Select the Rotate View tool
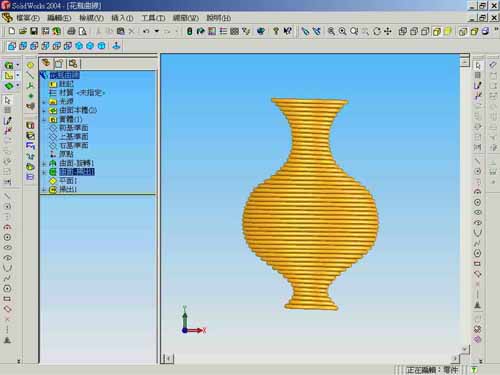Screen dimensions: 500x375 (377, 31)
